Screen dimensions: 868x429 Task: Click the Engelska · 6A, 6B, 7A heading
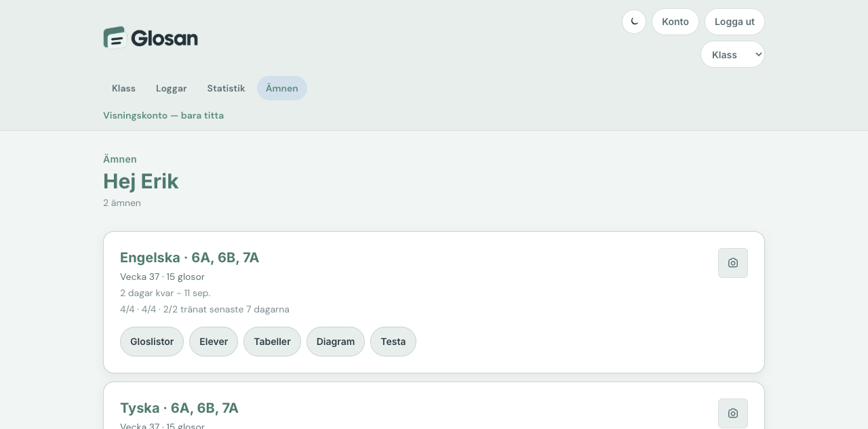(x=190, y=258)
